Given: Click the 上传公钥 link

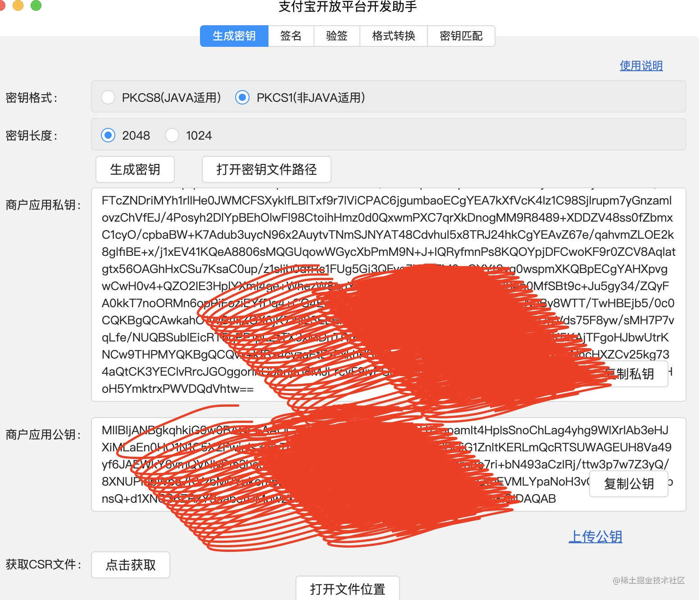Looking at the screenshot, I should (x=595, y=536).
